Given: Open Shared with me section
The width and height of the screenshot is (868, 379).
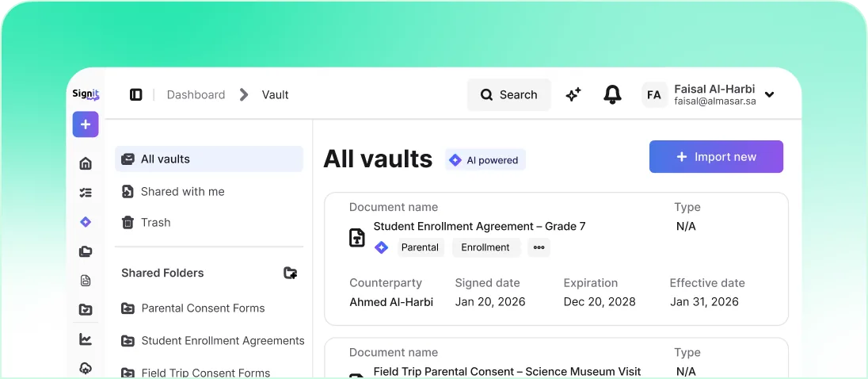Looking at the screenshot, I should click(182, 192).
